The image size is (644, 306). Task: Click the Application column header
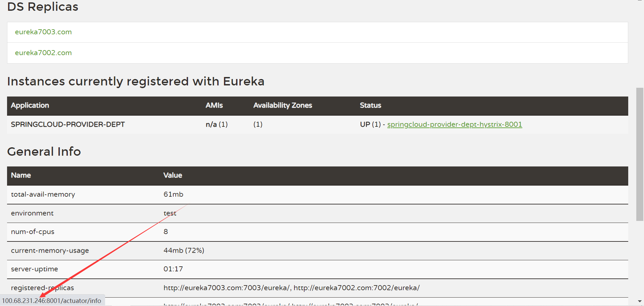(x=30, y=106)
